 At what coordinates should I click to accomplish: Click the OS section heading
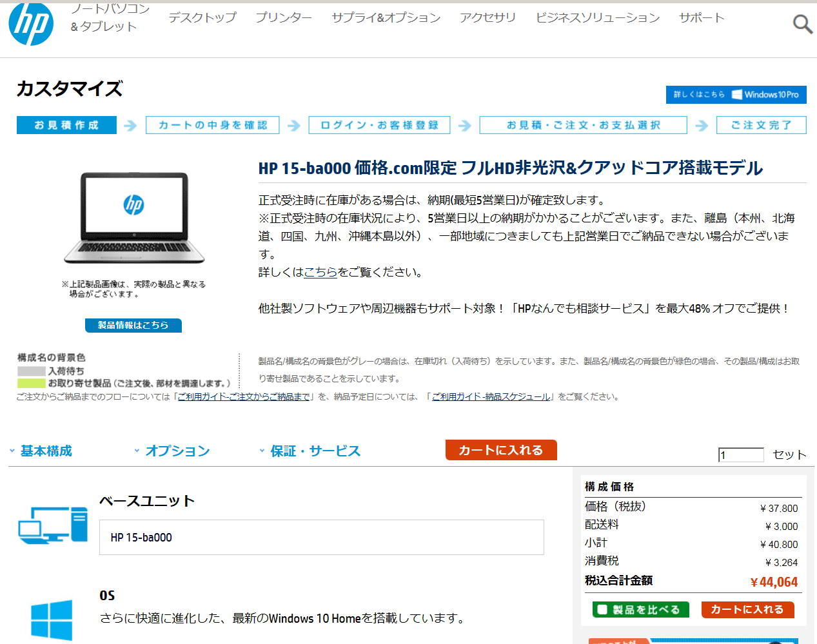(x=107, y=595)
